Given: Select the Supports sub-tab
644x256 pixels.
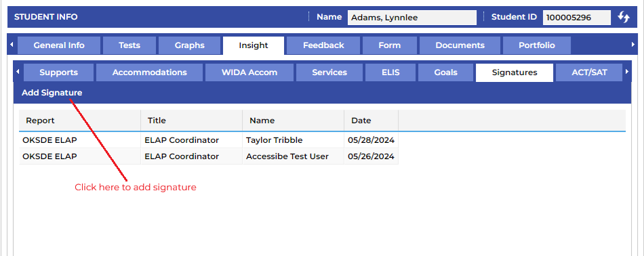Looking at the screenshot, I should pyautogui.click(x=59, y=72).
